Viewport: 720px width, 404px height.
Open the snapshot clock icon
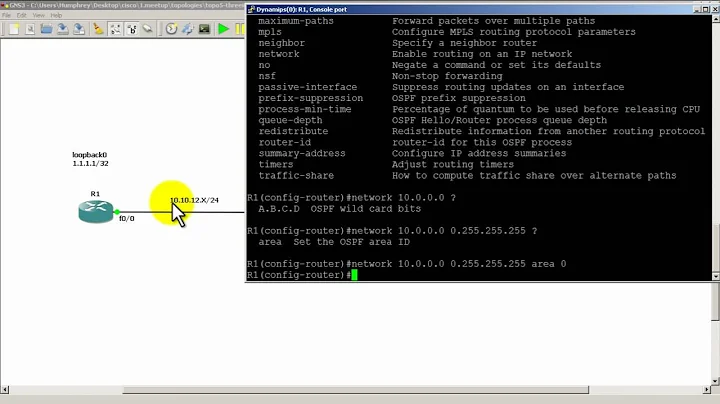click(171, 29)
